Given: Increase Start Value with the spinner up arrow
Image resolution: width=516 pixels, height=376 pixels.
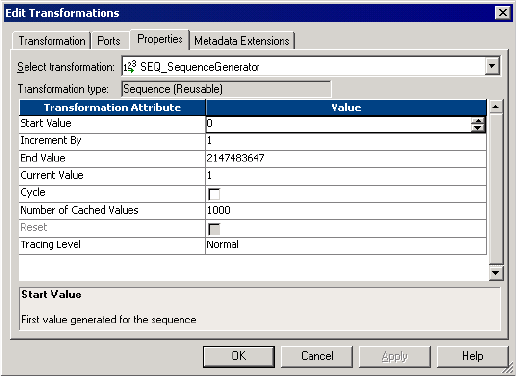Looking at the screenshot, I should coord(478,121).
